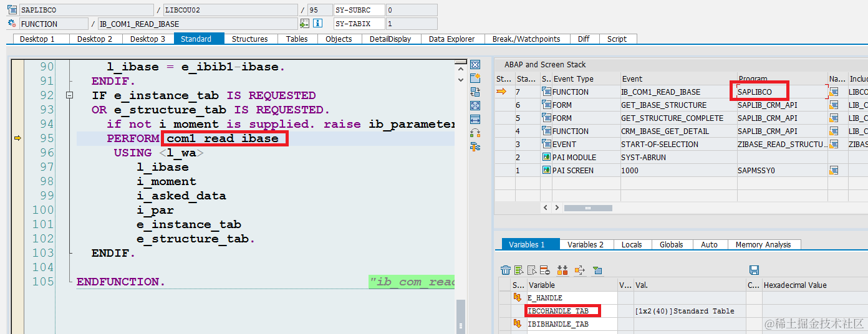Click E_HANDLE variable status icon

(518, 298)
